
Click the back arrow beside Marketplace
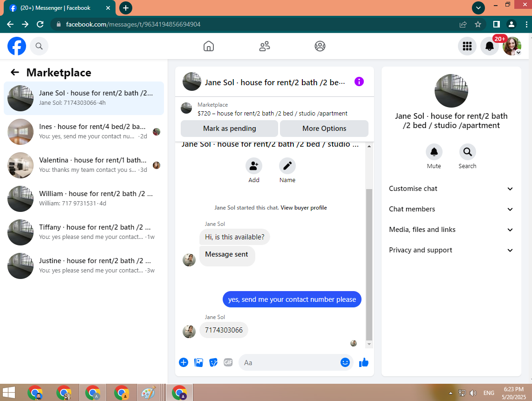pyautogui.click(x=14, y=72)
